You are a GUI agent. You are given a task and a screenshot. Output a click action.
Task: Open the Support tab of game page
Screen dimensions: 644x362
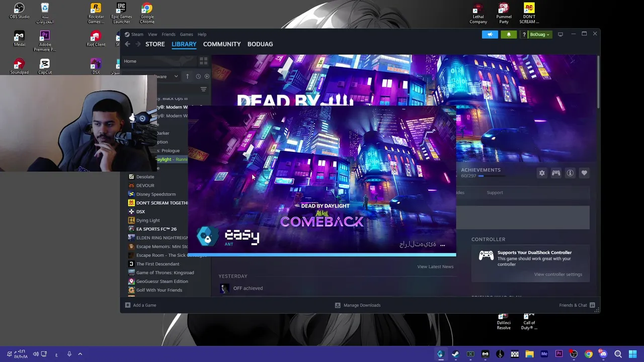click(x=495, y=193)
